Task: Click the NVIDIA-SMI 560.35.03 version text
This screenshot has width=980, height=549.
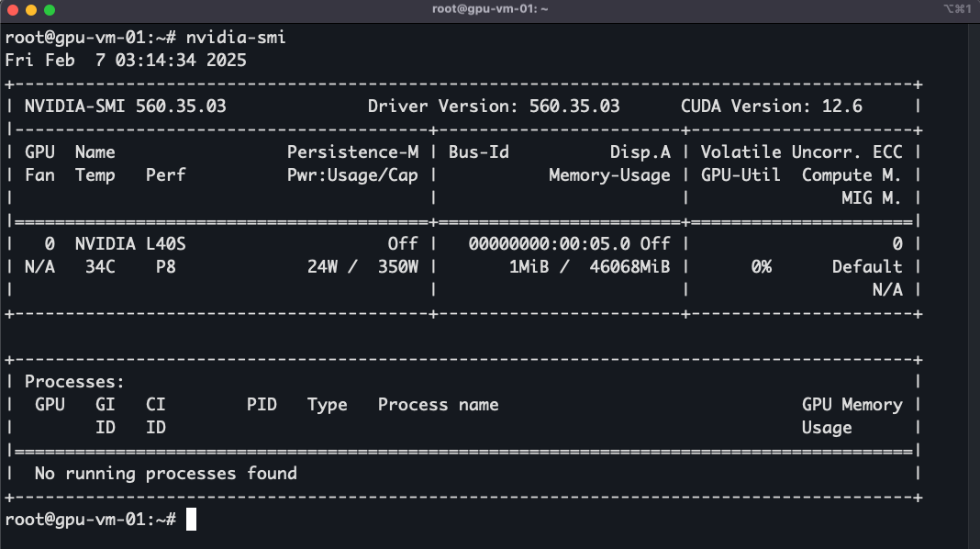Action: [x=125, y=106]
